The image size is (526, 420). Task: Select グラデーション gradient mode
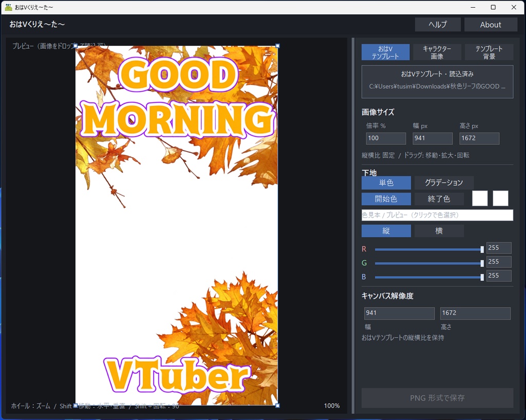pyautogui.click(x=444, y=183)
